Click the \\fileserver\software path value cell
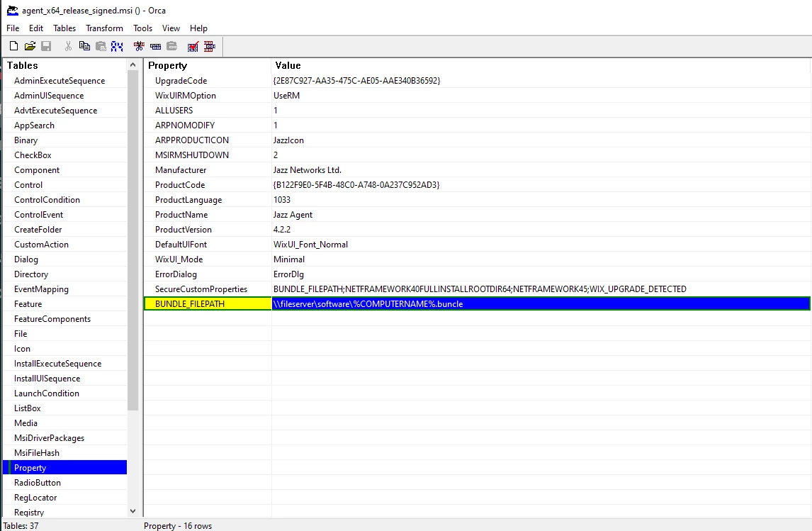812x531 pixels. 541,304
